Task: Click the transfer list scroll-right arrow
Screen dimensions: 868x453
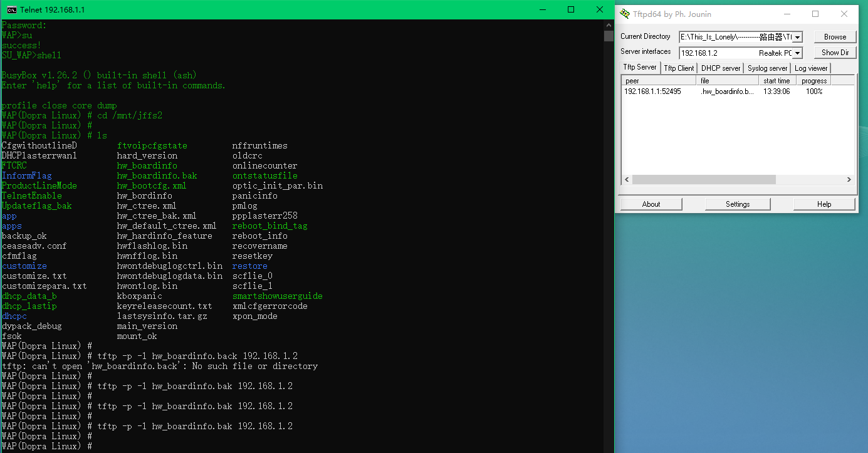Action: click(849, 179)
